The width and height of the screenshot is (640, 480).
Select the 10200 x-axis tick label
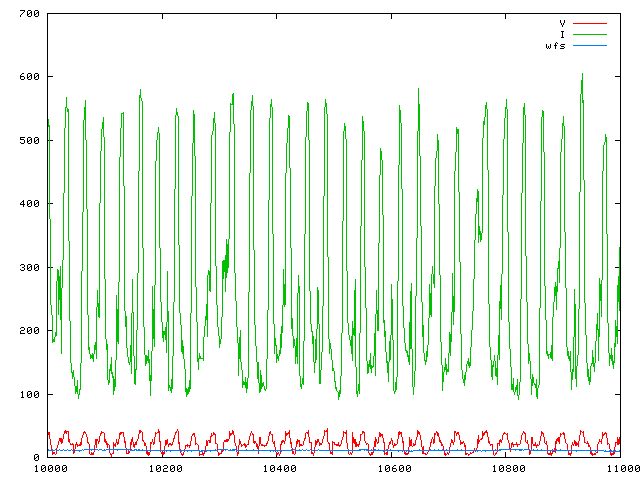tap(164, 468)
